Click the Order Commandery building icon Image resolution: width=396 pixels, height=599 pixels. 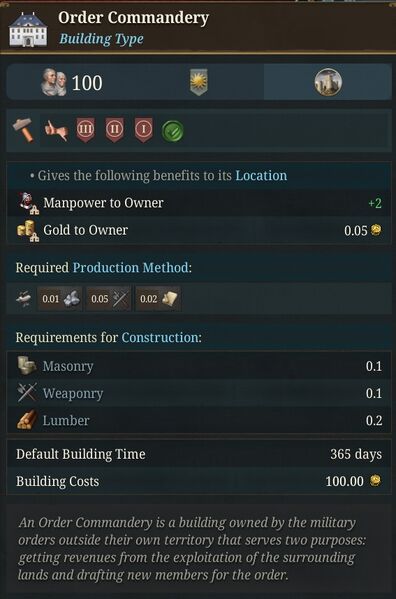pyautogui.click(x=28, y=29)
